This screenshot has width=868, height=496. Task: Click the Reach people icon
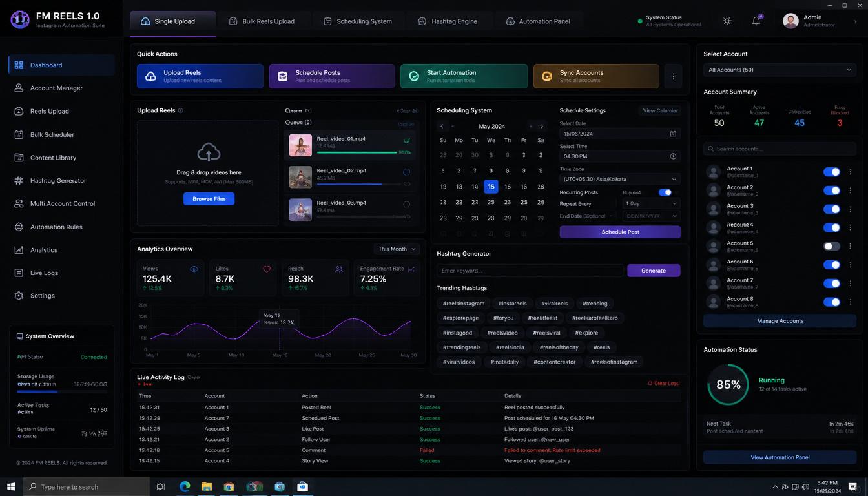tap(339, 269)
